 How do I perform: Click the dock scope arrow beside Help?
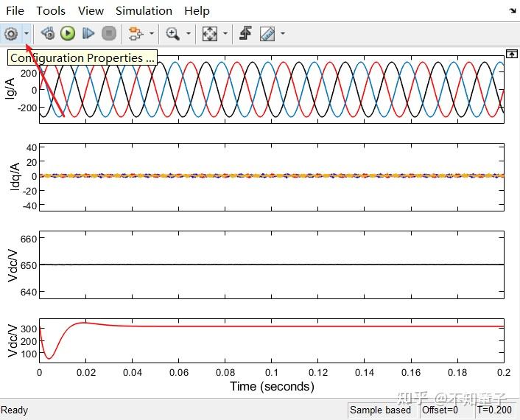pyautogui.click(x=513, y=11)
